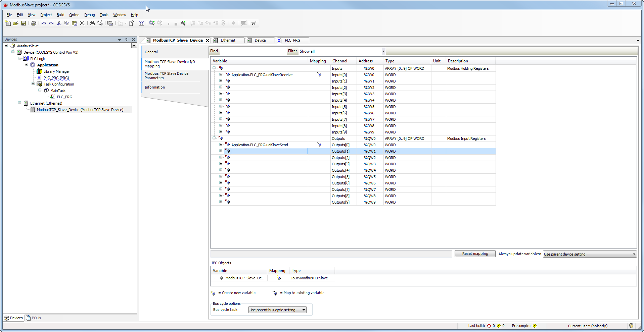Image resolution: width=644 pixels, height=332 pixels.
Task: Click the Open project folder icon
Action: [16, 23]
